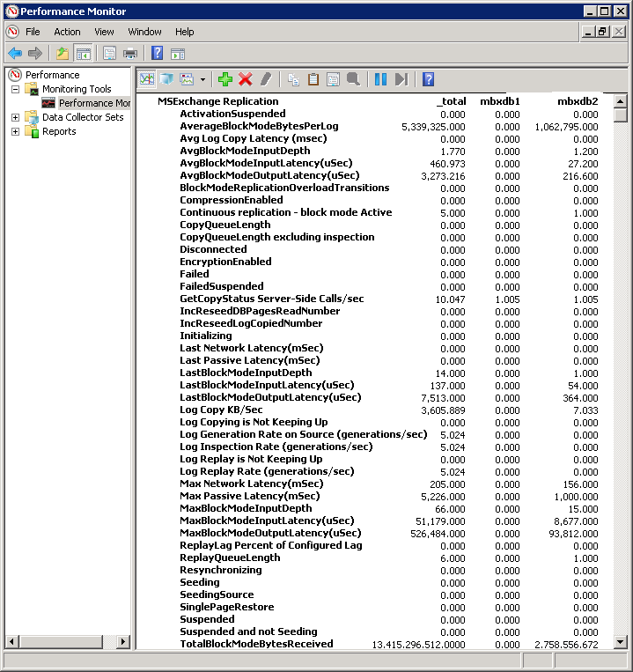The height and width of the screenshot is (672, 633).
Task: Click the Forward arrow toolbar icon
Action: pos(35,54)
